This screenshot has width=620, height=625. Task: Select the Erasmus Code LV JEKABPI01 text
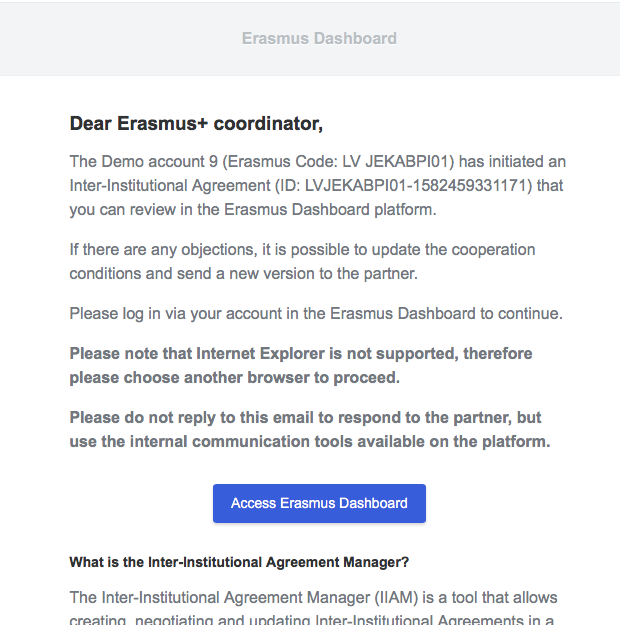coord(341,162)
